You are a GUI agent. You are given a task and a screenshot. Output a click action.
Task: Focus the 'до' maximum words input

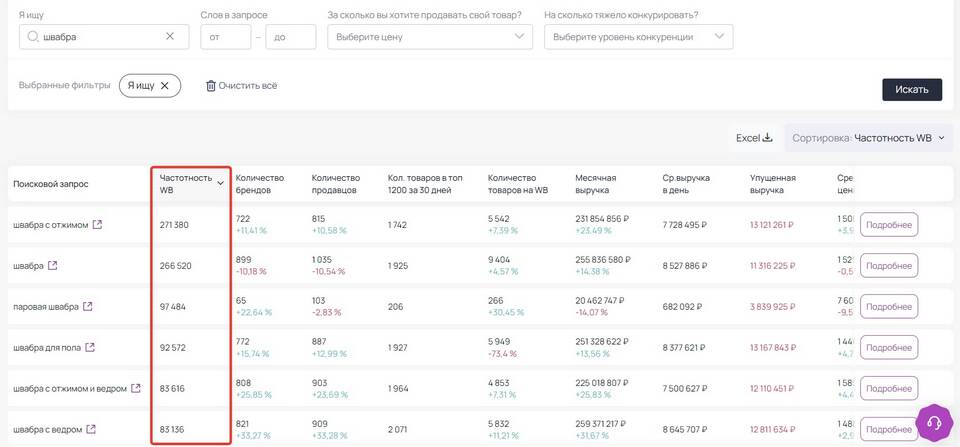point(290,37)
